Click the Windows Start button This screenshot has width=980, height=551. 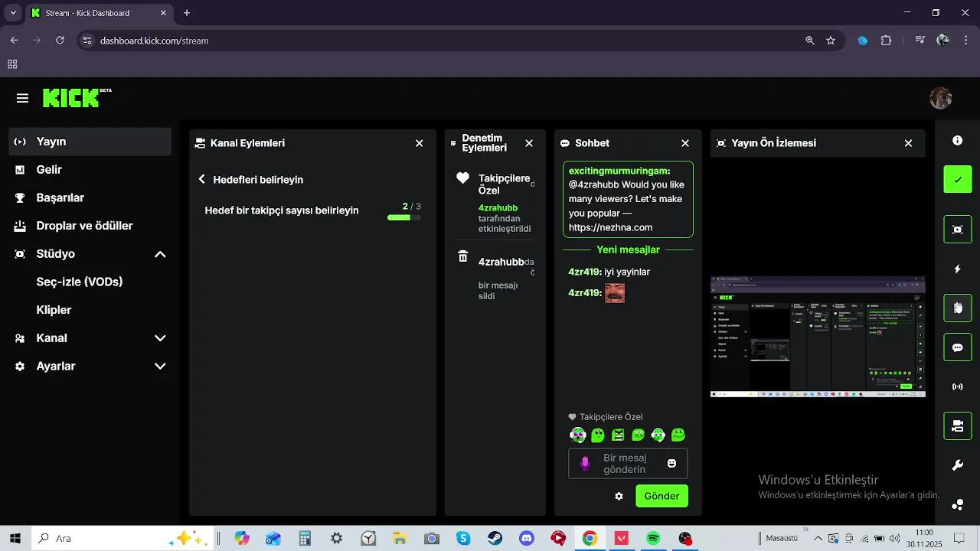pos(15,539)
